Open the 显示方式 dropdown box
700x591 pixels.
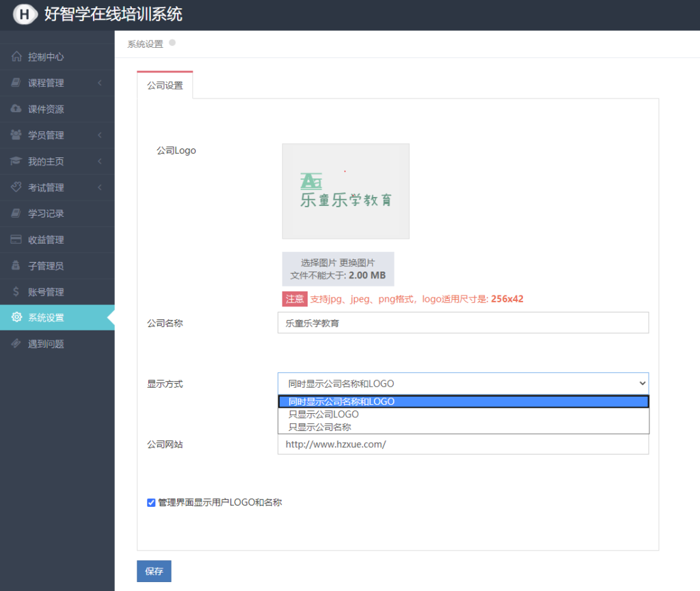pyautogui.click(x=463, y=383)
